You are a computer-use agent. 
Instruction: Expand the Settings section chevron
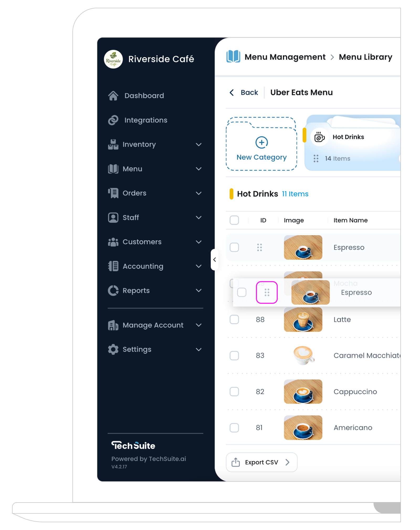pos(199,349)
